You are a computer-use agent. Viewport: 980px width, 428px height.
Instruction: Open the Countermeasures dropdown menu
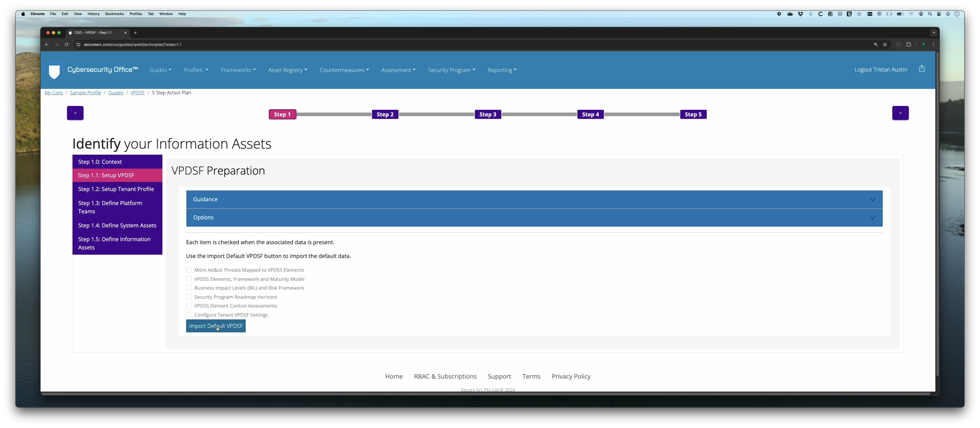pos(344,70)
